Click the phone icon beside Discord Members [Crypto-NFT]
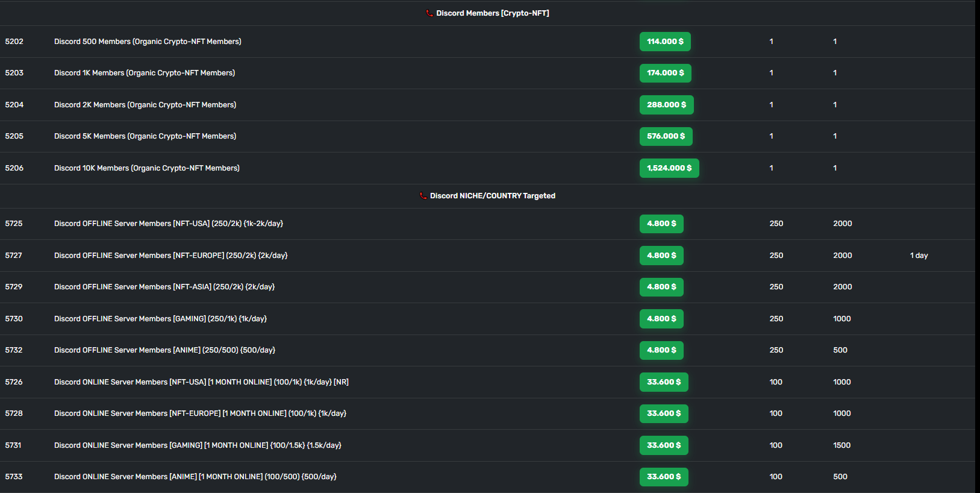The height and width of the screenshot is (493, 980). [429, 13]
